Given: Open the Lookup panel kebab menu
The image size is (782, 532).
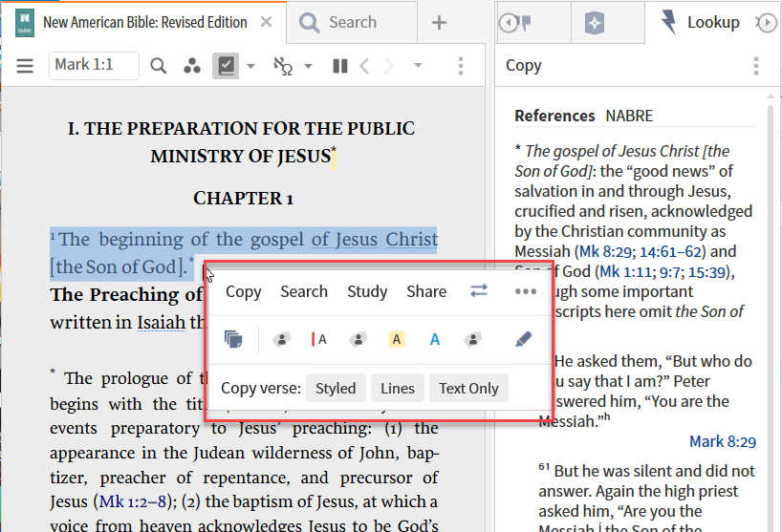Looking at the screenshot, I should click(756, 66).
